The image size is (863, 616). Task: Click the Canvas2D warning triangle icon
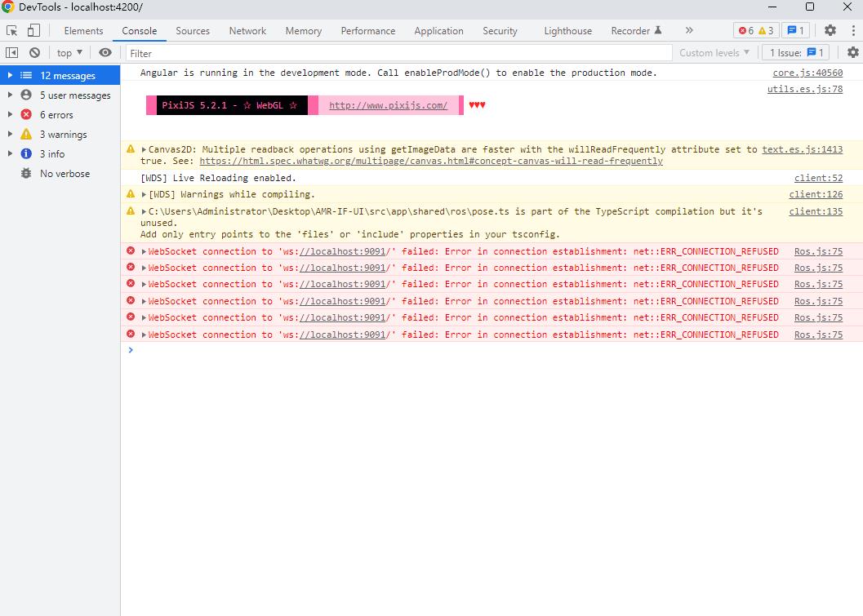(x=131, y=148)
